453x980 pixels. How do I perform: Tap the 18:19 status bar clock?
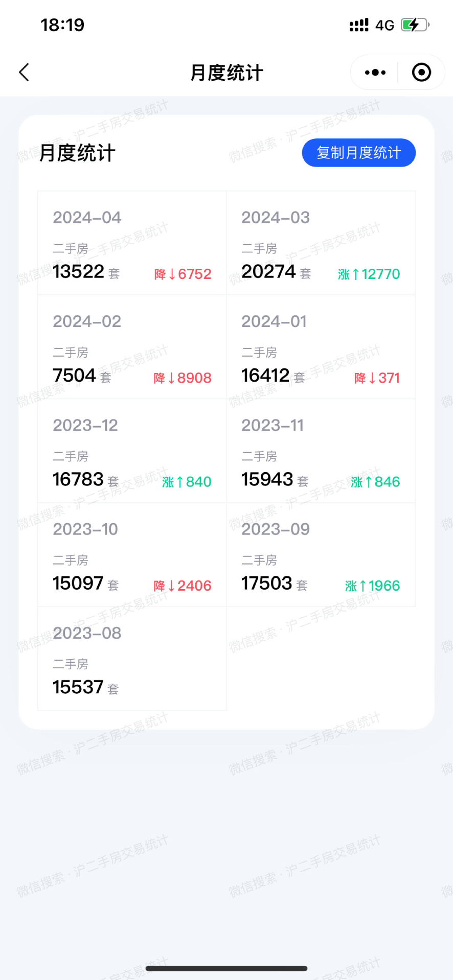tap(62, 25)
